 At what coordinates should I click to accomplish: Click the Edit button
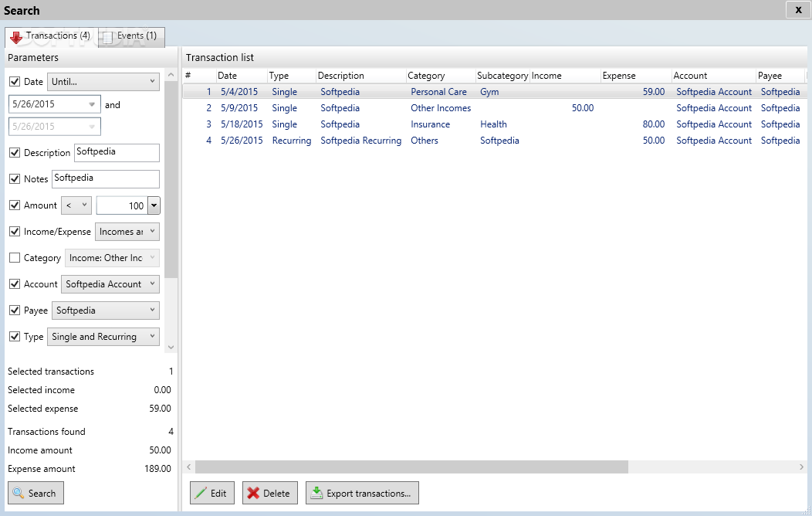point(211,493)
